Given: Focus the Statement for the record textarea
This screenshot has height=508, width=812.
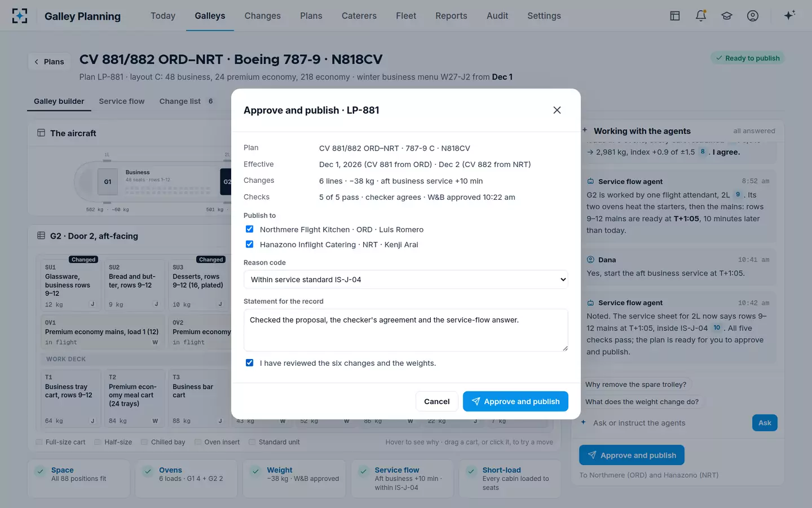Looking at the screenshot, I should pos(406,330).
